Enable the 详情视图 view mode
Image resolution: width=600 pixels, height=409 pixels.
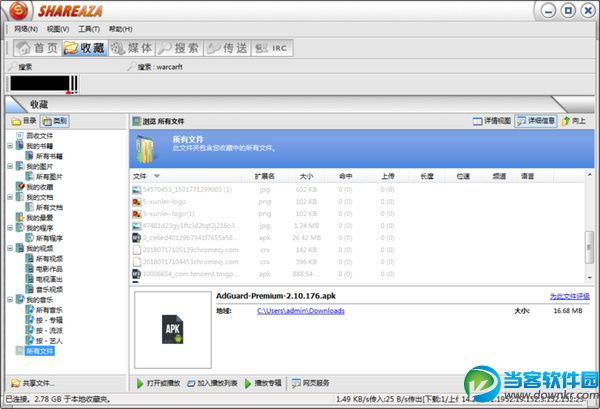[492, 121]
